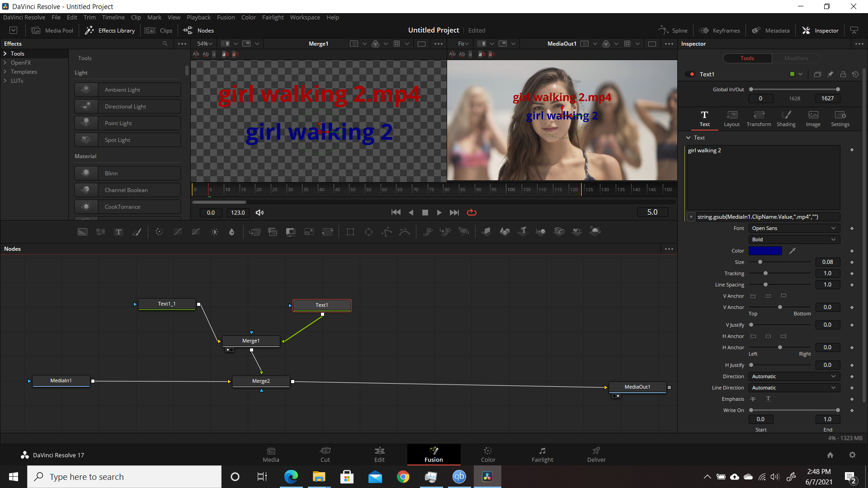Expand the Tools tree item in Effects
The height and width of the screenshot is (488, 868).
[5, 53]
